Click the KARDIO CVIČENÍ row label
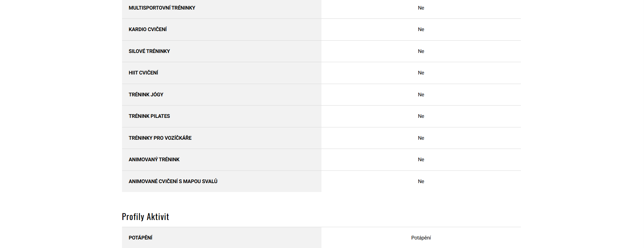Viewport: 644px width, 248px height. 148,29
